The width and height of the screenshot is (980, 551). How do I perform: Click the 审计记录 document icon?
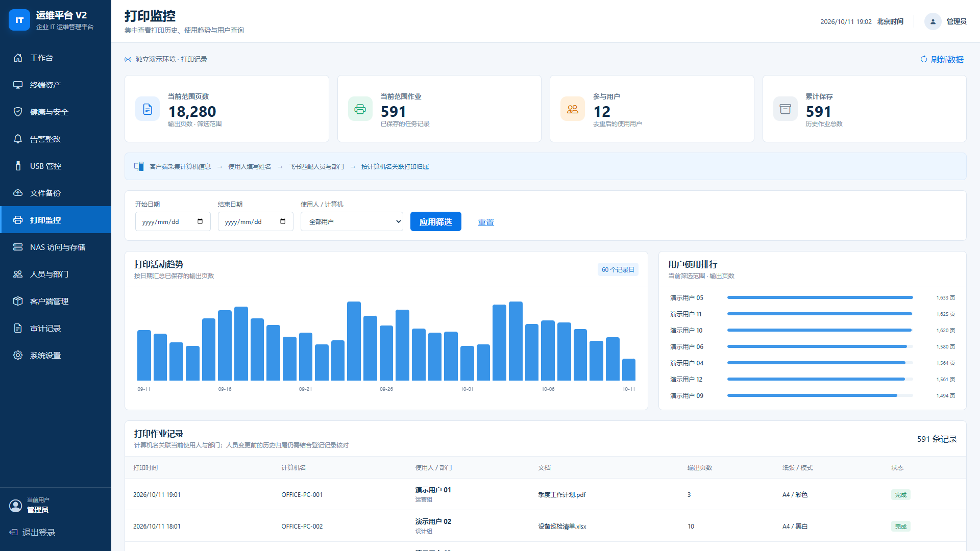coord(18,328)
